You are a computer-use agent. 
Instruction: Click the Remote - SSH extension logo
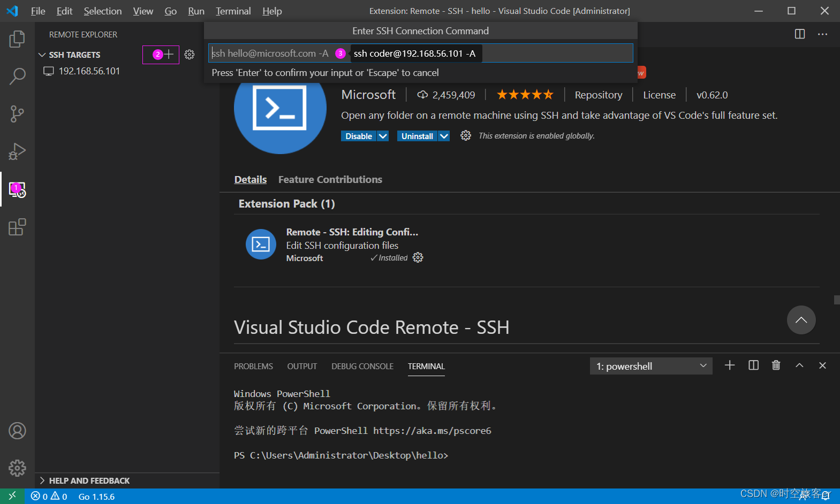(x=280, y=109)
